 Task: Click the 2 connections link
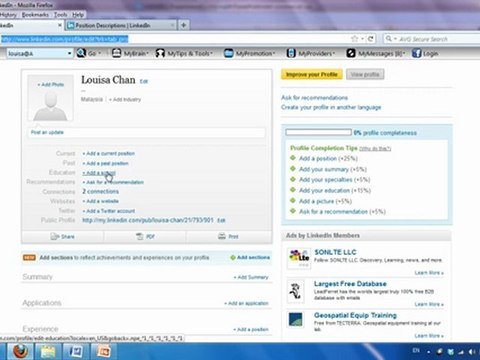point(100,191)
